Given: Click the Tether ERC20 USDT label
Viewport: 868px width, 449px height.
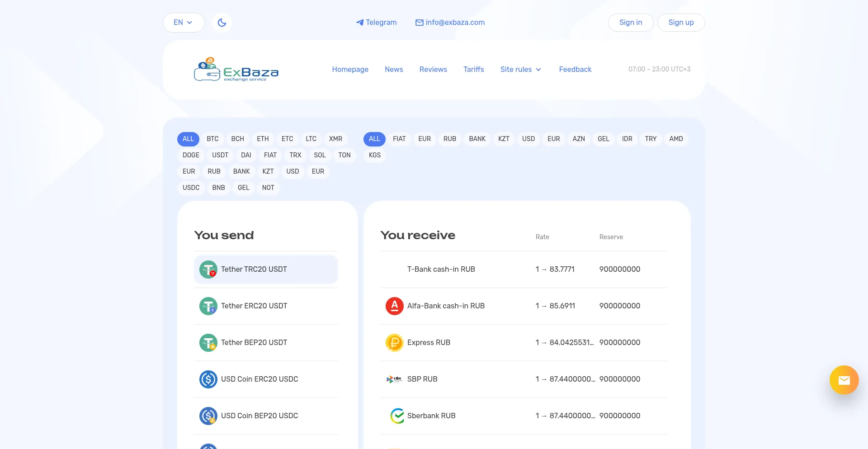Looking at the screenshot, I should 254,306.
